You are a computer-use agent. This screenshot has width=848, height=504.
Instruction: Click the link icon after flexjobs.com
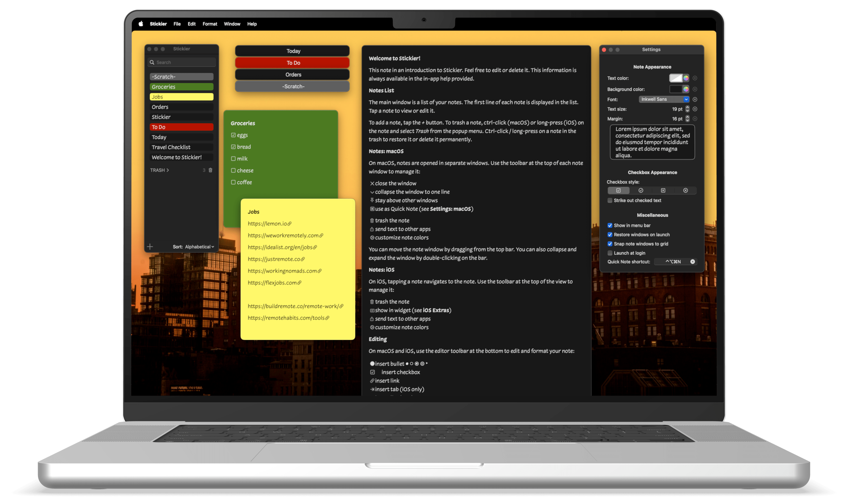(x=299, y=283)
